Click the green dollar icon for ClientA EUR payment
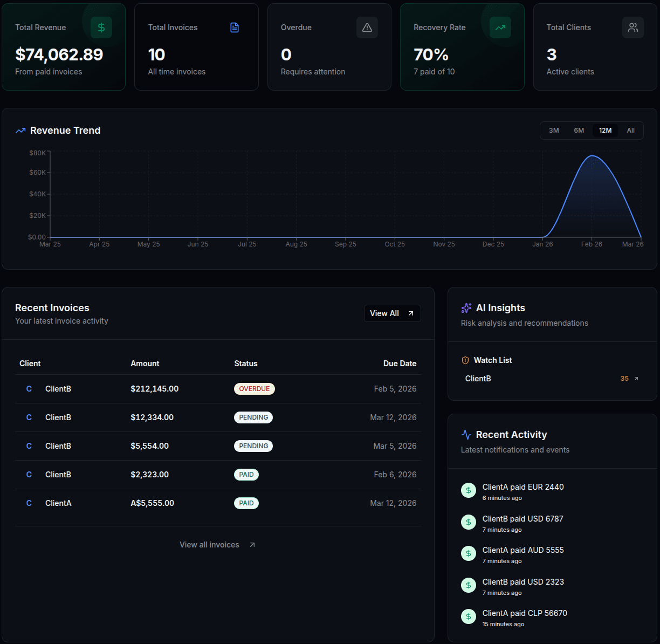660x644 pixels. pos(468,490)
